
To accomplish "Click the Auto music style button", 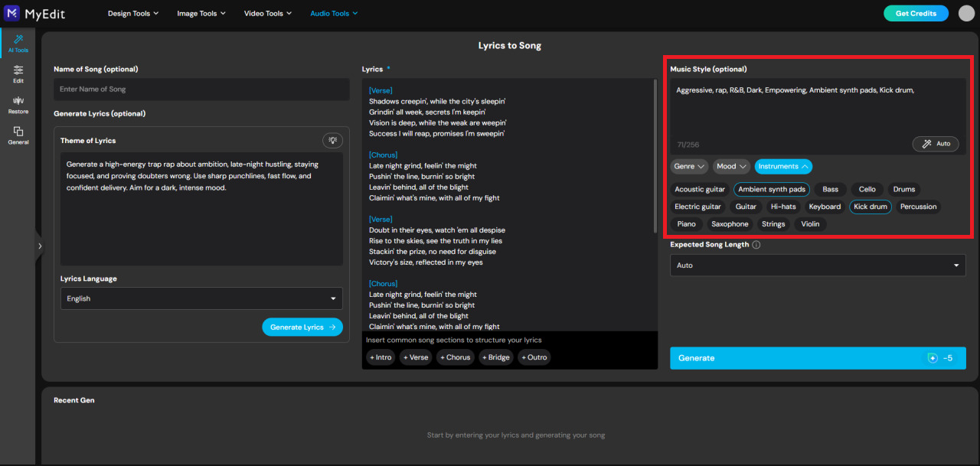I will (x=936, y=144).
